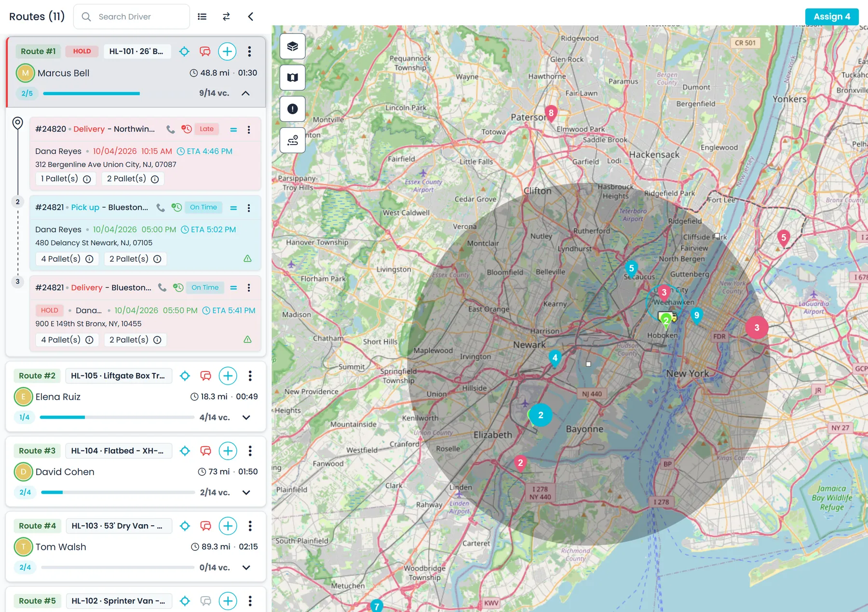
Task: Click Marcus Bell driver avatar
Action: [x=25, y=73]
